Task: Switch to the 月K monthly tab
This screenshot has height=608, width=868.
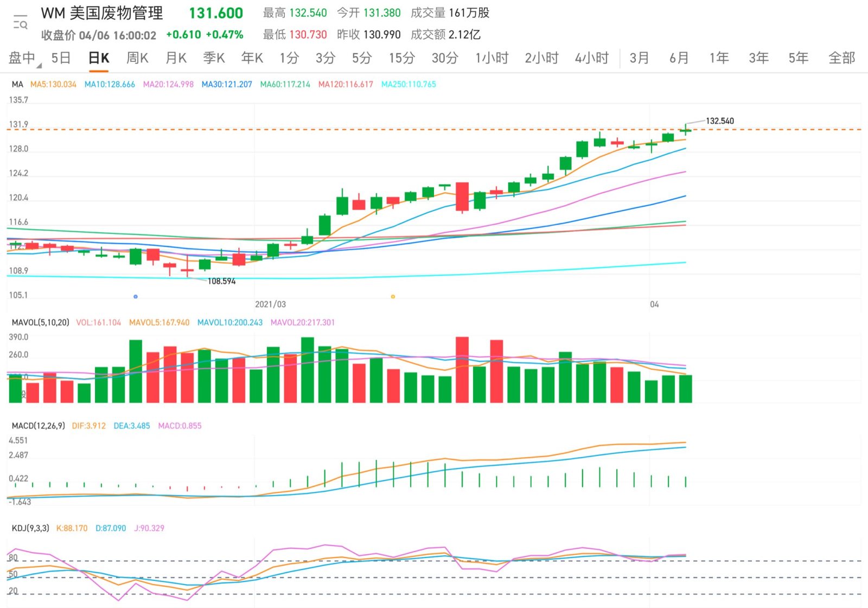Action: click(176, 58)
